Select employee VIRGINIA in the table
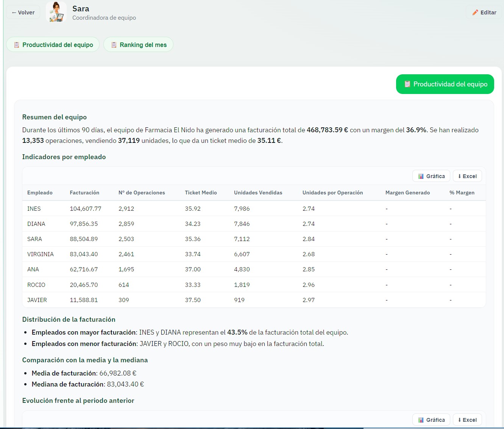This screenshot has width=504, height=429. [41, 254]
